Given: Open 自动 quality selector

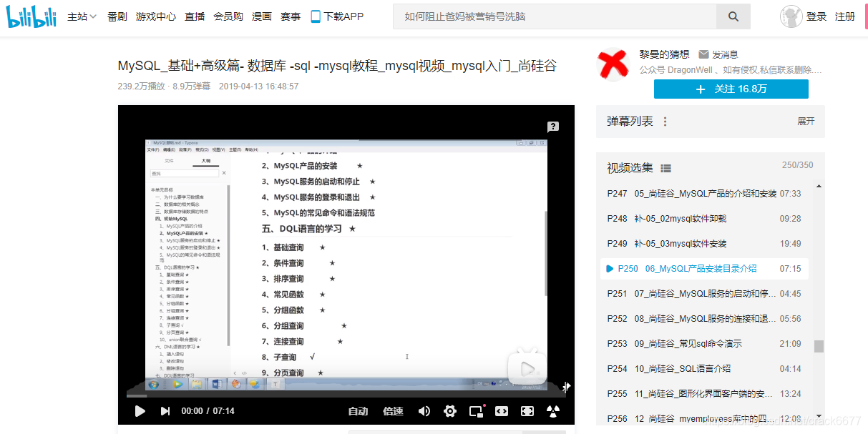Looking at the screenshot, I should point(358,411).
